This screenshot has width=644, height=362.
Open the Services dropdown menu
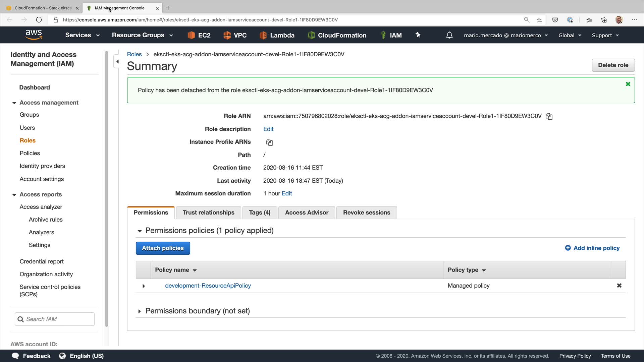coord(83,35)
